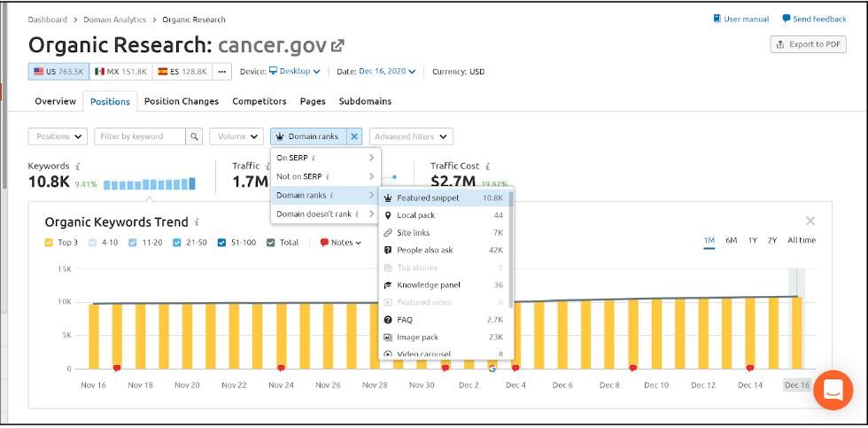Select the MX 151.8K database button
This screenshot has height=428, width=868.
(x=120, y=72)
